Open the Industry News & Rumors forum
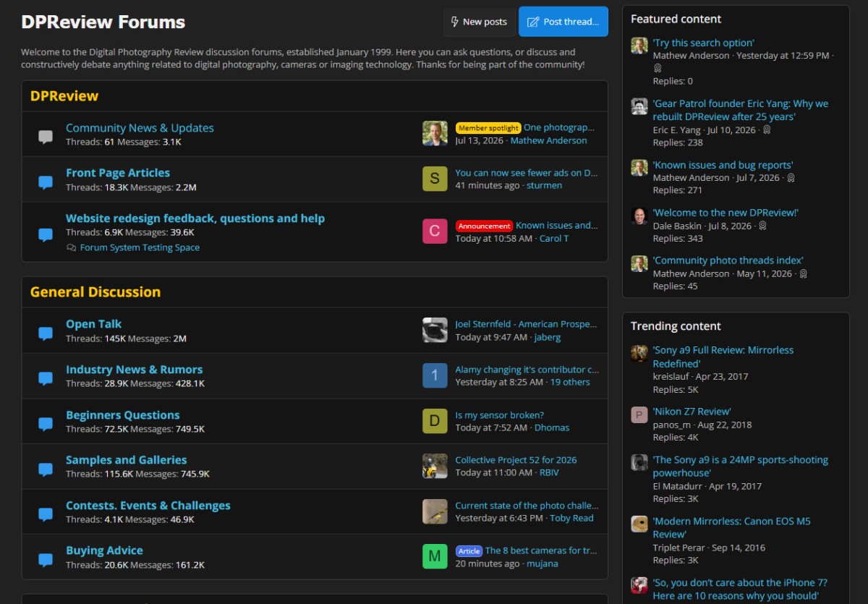 click(x=134, y=370)
